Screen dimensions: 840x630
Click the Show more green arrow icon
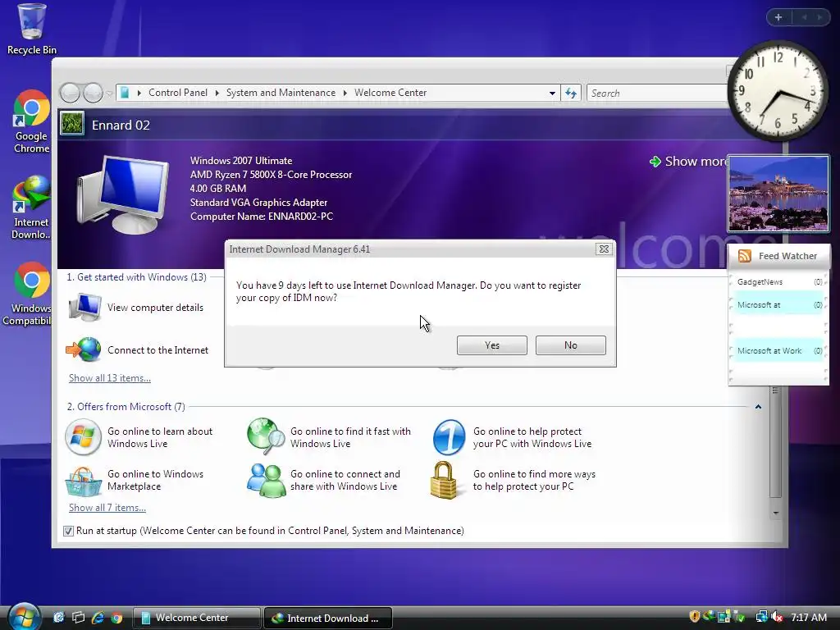click(655, 162)
